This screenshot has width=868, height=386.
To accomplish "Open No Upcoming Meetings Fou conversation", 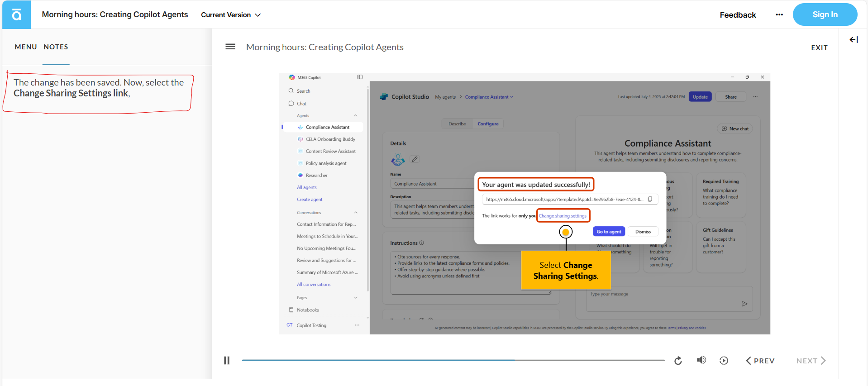I will coord(327,248).
